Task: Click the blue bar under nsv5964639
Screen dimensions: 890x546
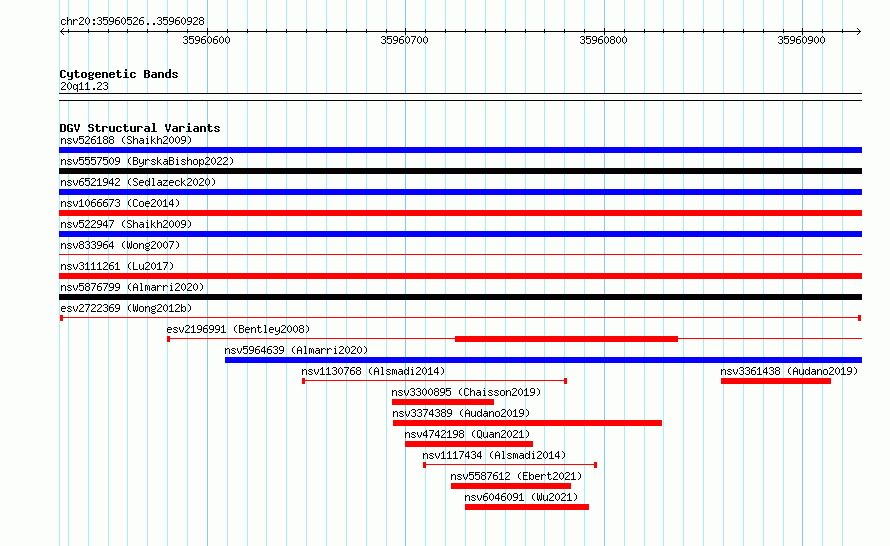Action: point(543,360)
